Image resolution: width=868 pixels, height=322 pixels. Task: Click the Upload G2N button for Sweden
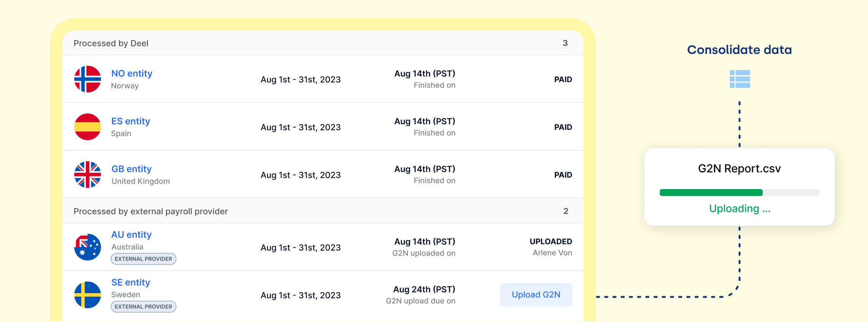536,295
